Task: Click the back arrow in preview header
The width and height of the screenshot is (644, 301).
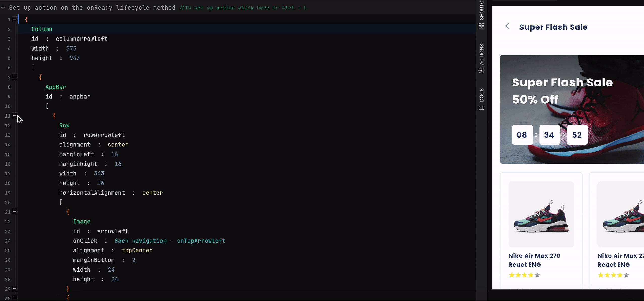Action: pos(508,26)
